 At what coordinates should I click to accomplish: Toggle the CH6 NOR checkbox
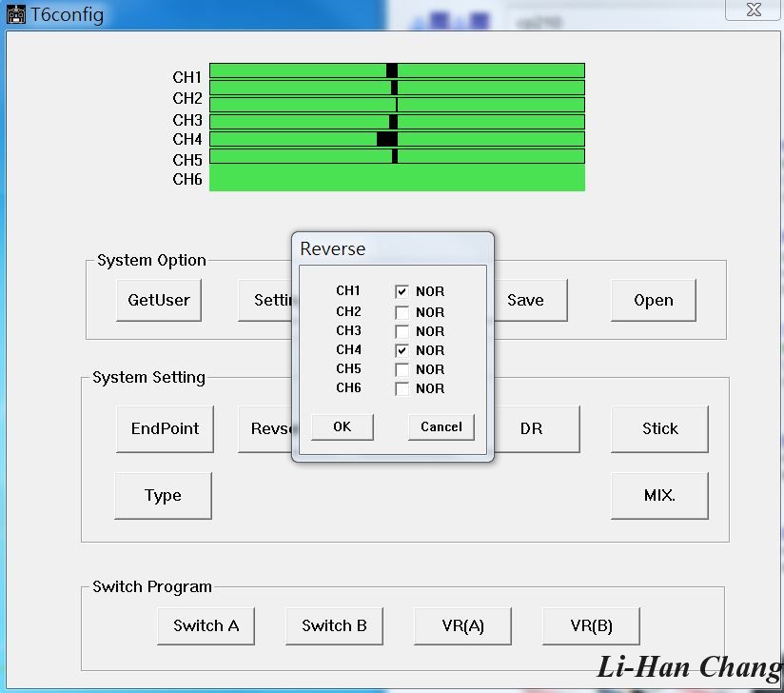pos(402,388)
